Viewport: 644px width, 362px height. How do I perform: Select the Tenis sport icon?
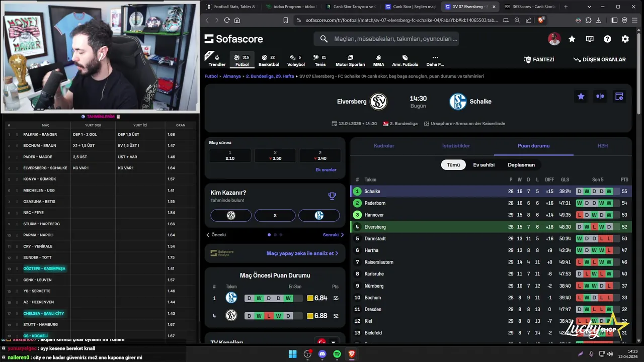pos(320,60)
